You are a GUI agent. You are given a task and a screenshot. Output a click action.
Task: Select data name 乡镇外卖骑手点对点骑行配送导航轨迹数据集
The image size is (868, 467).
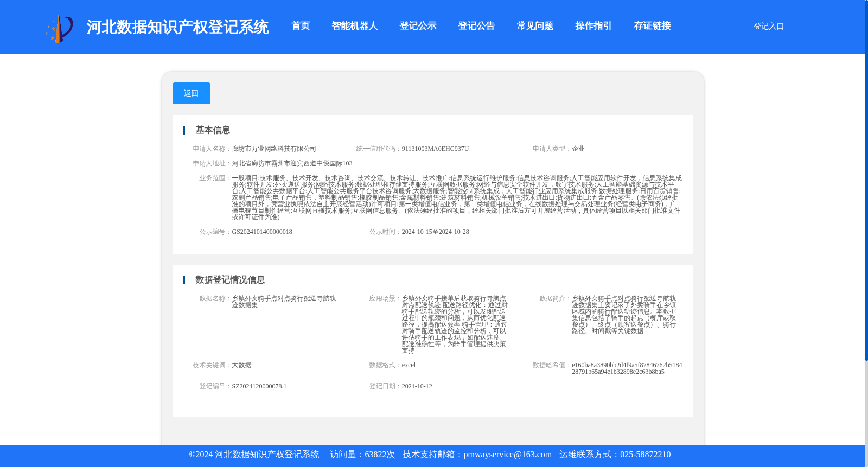[x=284, y=302]
